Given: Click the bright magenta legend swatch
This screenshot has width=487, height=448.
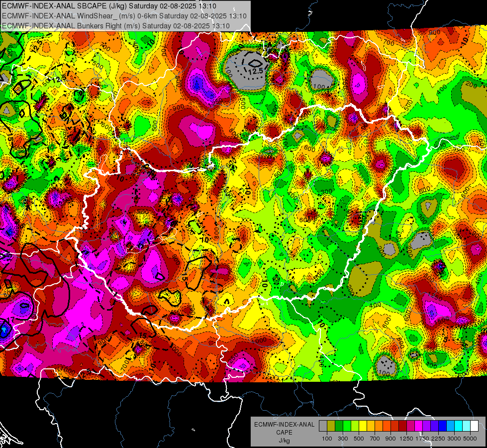Looking at the screenshot, I should [x=419, y=426].
